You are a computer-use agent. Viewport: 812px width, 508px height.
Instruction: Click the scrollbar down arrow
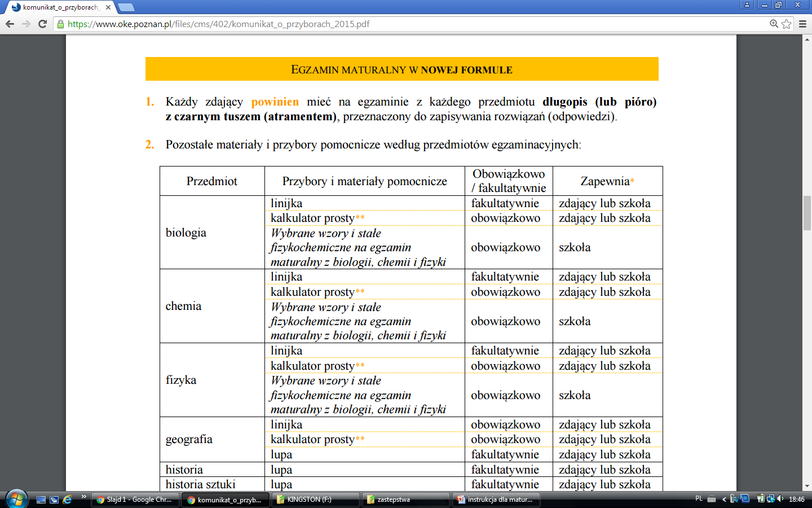tap(807, 485)
